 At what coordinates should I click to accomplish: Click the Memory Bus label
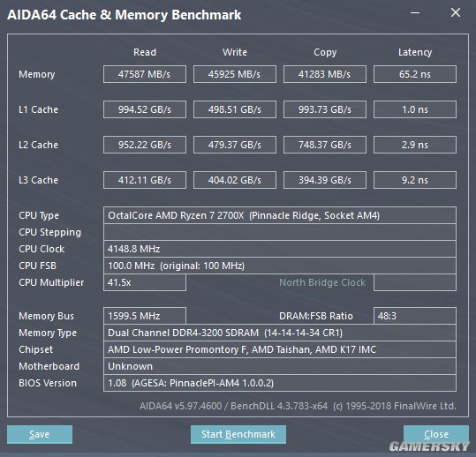pos(47,316)
